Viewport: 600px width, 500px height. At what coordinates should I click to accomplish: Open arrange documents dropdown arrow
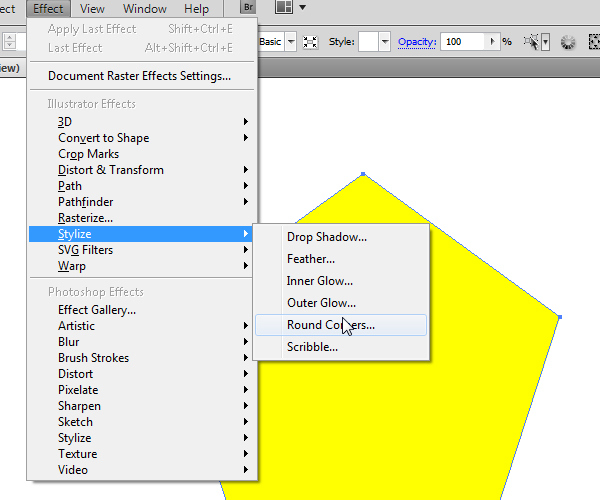[x=302, y=7]
